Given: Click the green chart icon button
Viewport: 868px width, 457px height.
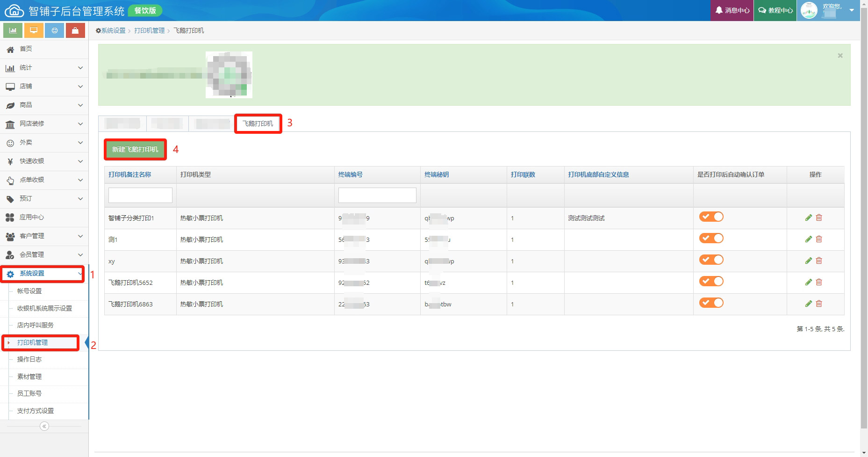Looking at the screenshot, I should pos(13,30).
